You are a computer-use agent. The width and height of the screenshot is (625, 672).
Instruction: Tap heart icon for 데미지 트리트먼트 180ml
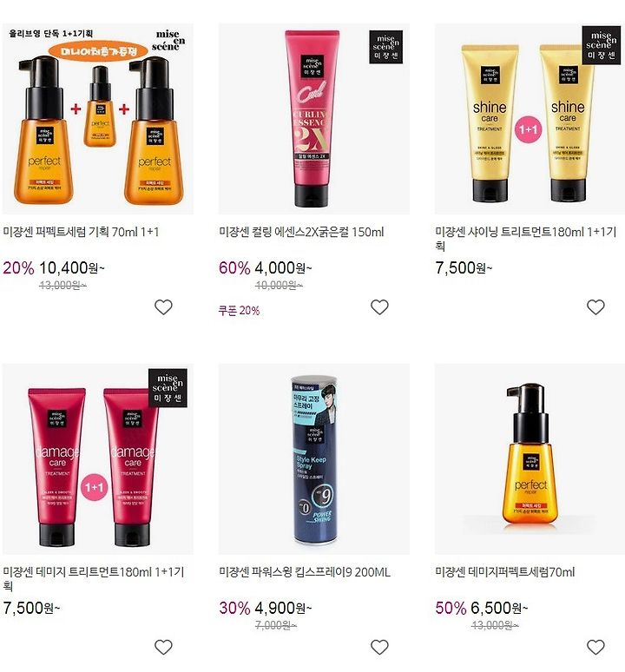pyautogui.click(x=163, y=647)
